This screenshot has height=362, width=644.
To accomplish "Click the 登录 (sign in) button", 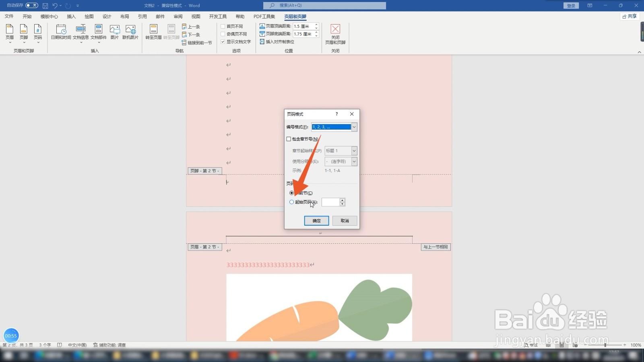I will tap(571, 6).
